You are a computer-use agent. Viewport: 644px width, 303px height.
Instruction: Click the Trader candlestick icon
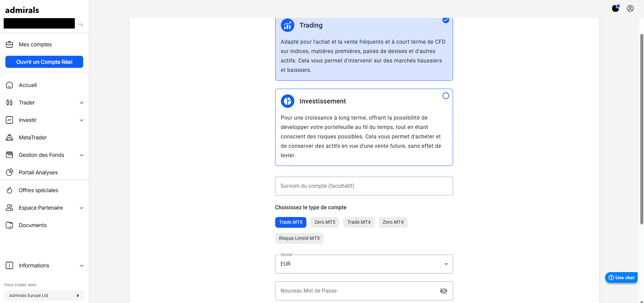click(x=9, y=102)
